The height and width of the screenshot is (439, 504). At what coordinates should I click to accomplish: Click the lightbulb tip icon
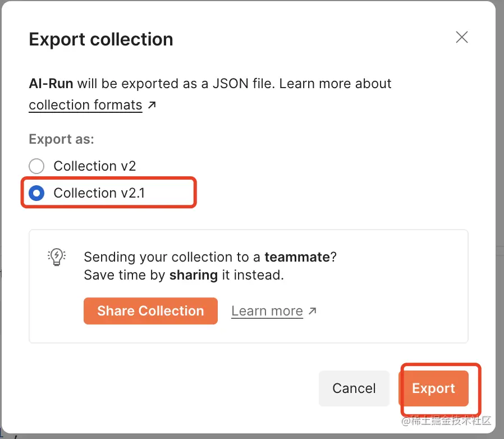57,257
